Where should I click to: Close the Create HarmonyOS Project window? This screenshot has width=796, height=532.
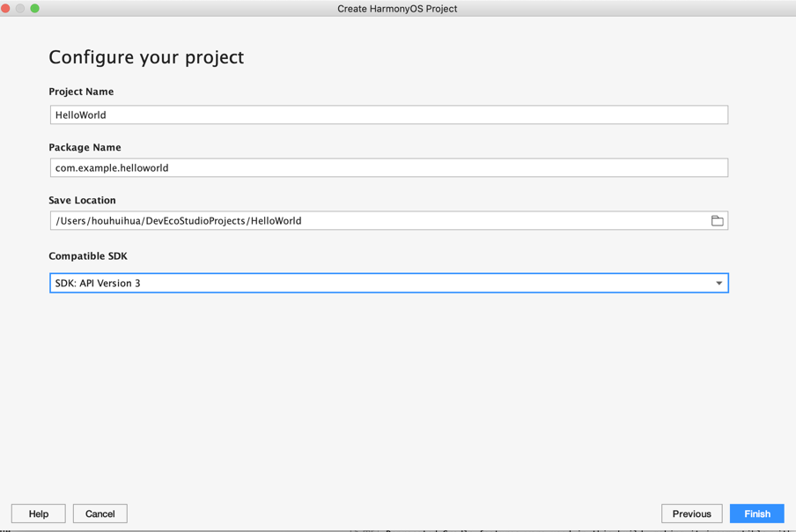tap(5, 8)
